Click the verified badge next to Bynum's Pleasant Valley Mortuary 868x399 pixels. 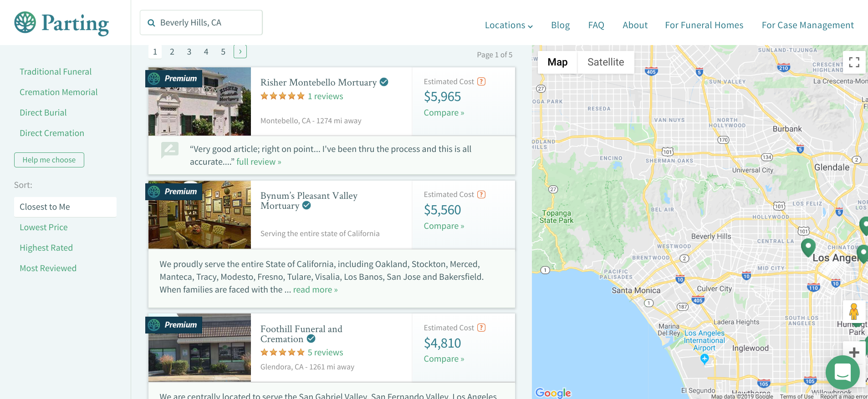tap(306, 206)
